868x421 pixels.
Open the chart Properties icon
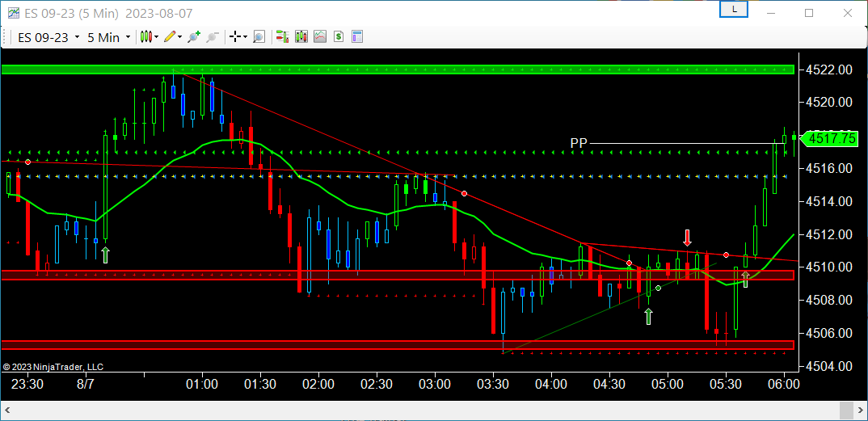point(357,37)
